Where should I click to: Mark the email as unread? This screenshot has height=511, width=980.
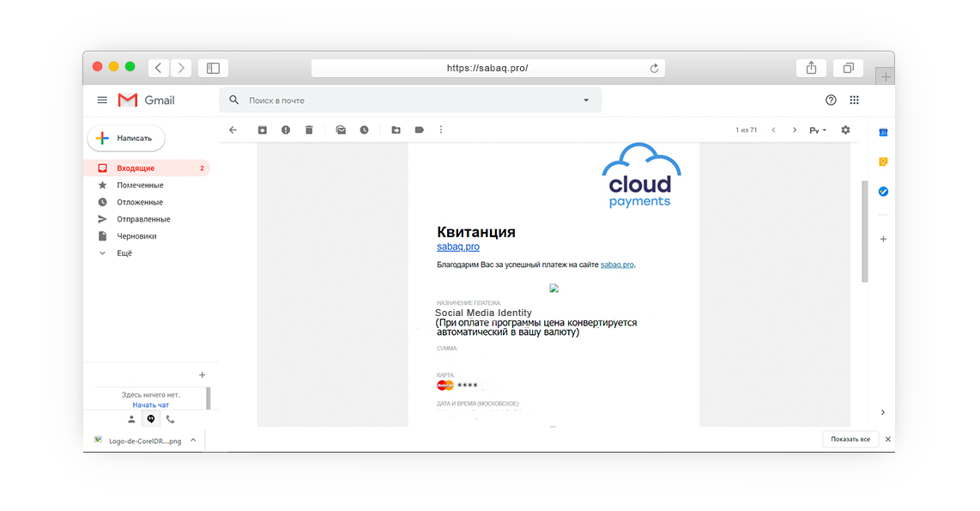341,130
